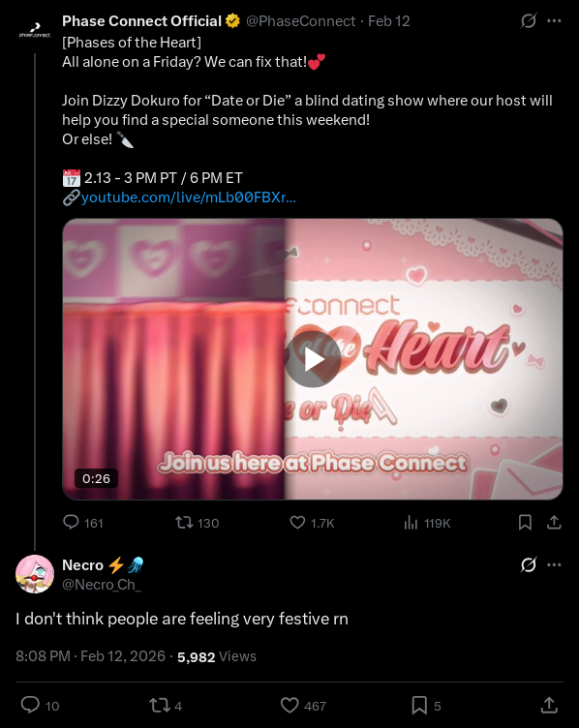Image resolution: width=579 pixels, height=728 pixels.
Task: Reply to Necro's post
Action: pyautogui.click(x=40, y=705)
